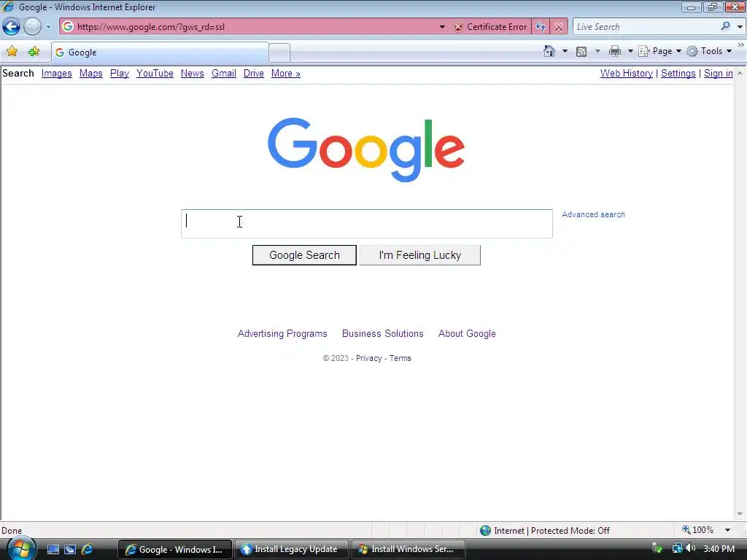
Task: Click the Certificate Error shield icon
Action: [x=458, y=27]
